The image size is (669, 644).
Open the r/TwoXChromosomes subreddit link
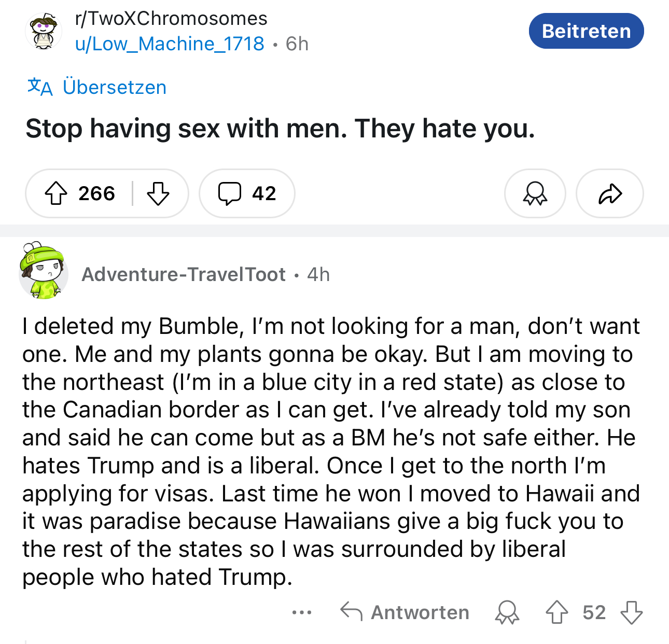pyautogui.click(x=171, y=19)
